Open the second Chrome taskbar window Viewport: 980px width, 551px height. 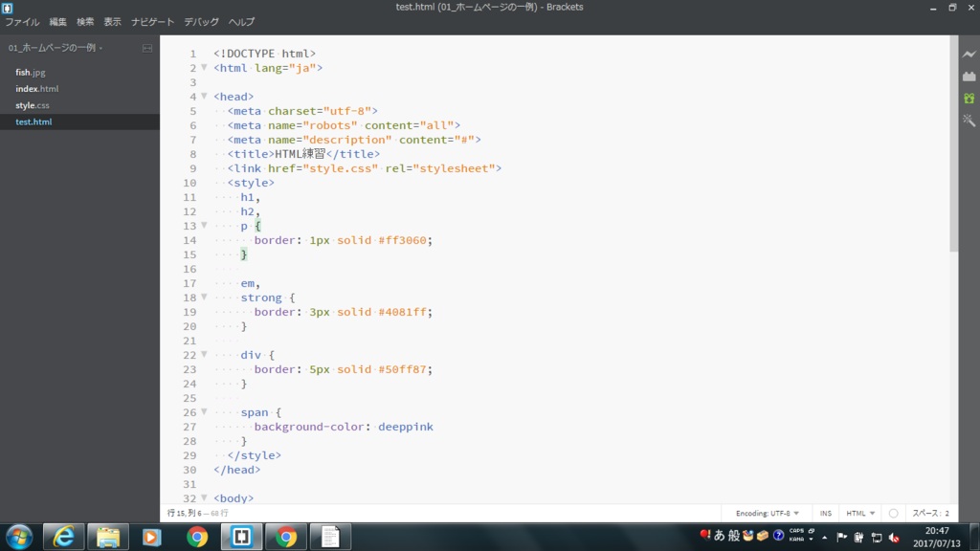(285, 537)
